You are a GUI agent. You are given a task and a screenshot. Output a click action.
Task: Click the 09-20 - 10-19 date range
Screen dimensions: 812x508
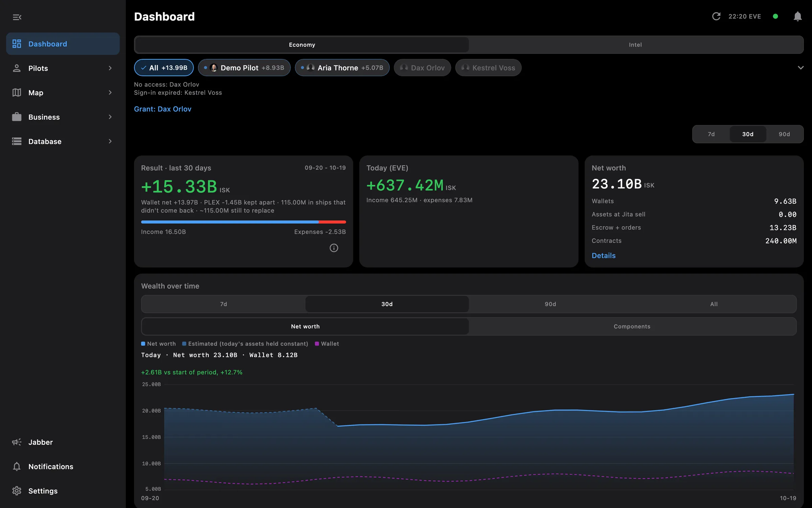(x=325, y=168)
